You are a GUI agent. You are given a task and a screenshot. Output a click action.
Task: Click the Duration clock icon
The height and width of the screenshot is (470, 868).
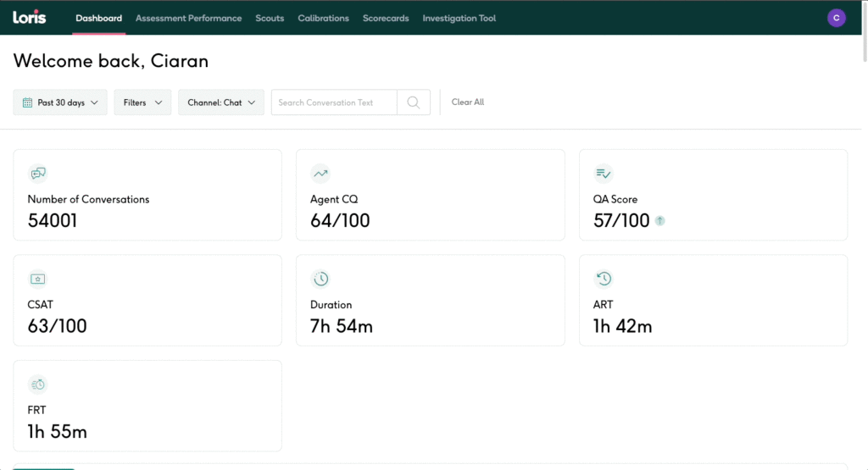[320, 279]
